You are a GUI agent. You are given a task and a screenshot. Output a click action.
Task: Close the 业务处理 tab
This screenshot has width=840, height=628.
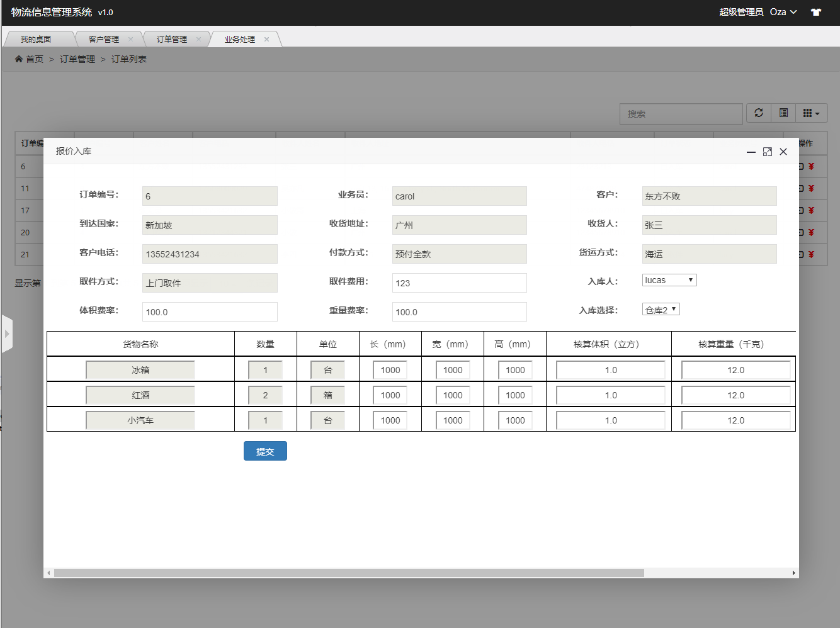[266, 40]
